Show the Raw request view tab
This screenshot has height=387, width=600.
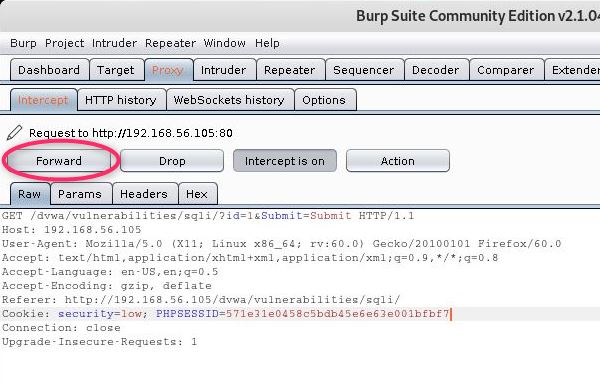[x=30, y=194]
